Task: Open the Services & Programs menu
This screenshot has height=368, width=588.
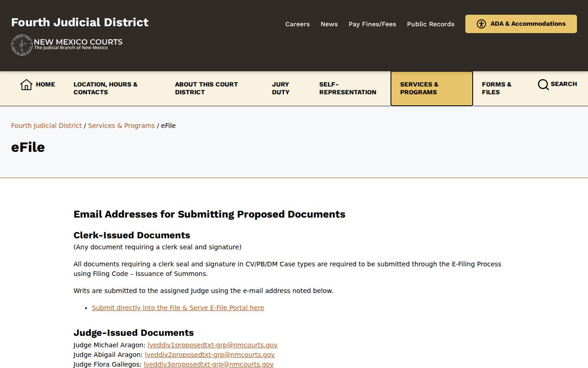Action: [432, 88]
